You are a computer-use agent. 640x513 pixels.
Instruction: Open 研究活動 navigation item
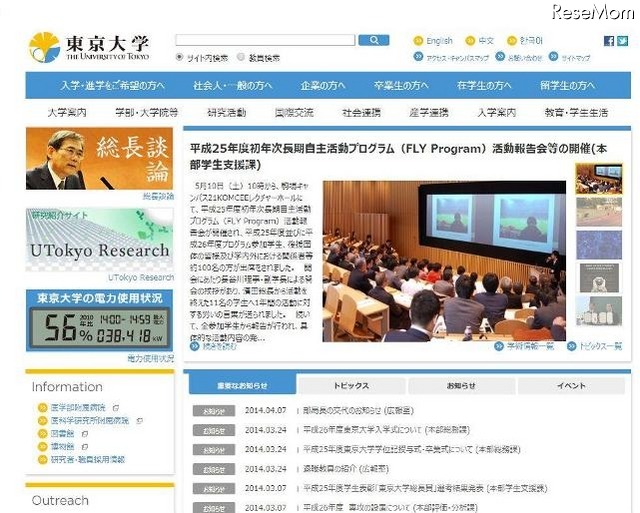pyautogui.click(x=227, y=113)
